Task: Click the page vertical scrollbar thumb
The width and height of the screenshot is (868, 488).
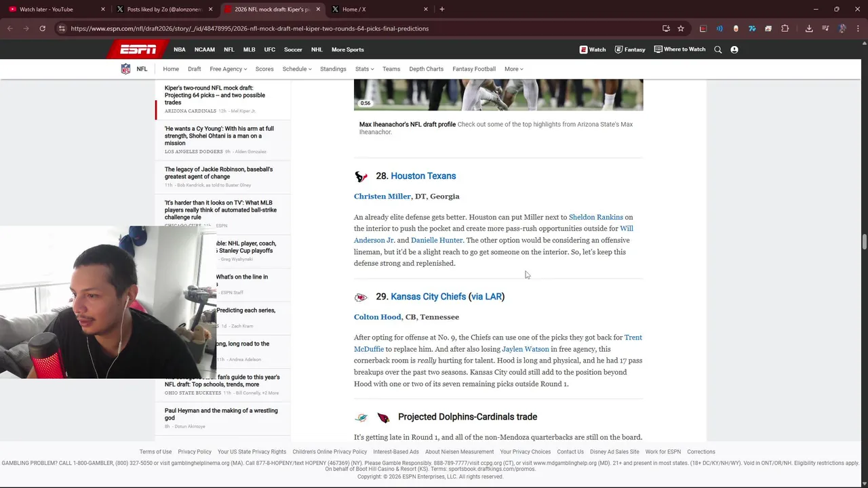Action: (x=865, y=242)
